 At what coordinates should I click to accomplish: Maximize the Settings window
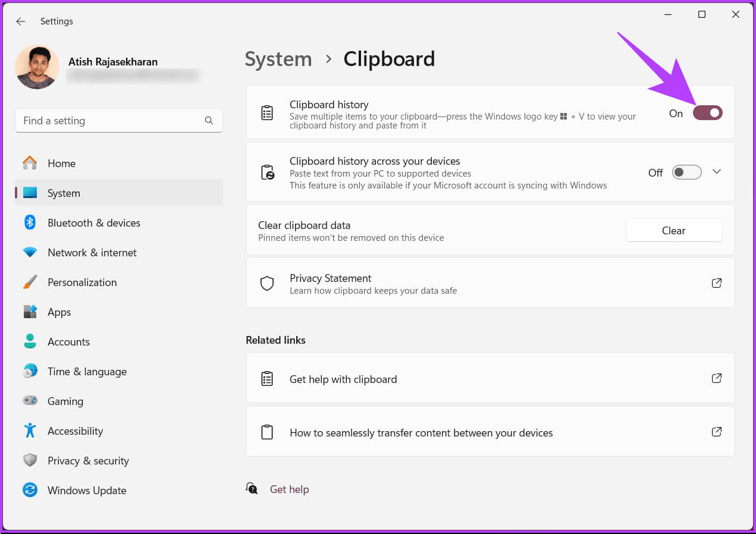coord(702,15)
